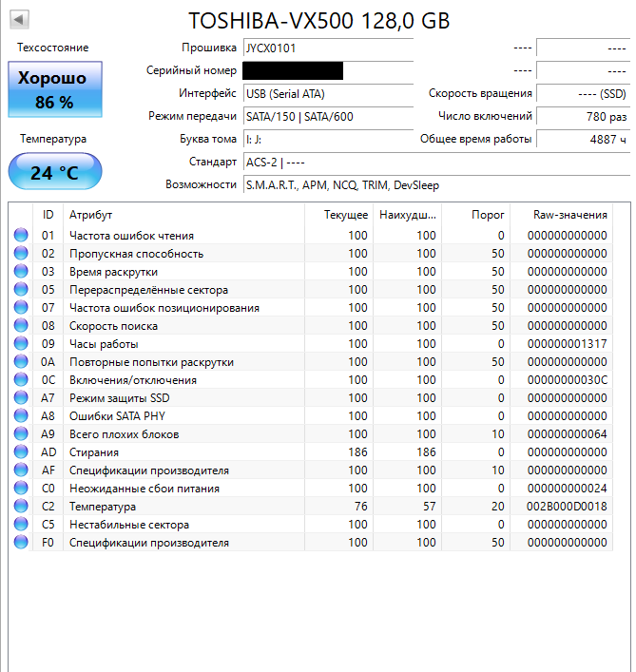This screenshot has width=636, height=672.
Task: Click the status orb for Часы работы
Action: pos(21,343)
